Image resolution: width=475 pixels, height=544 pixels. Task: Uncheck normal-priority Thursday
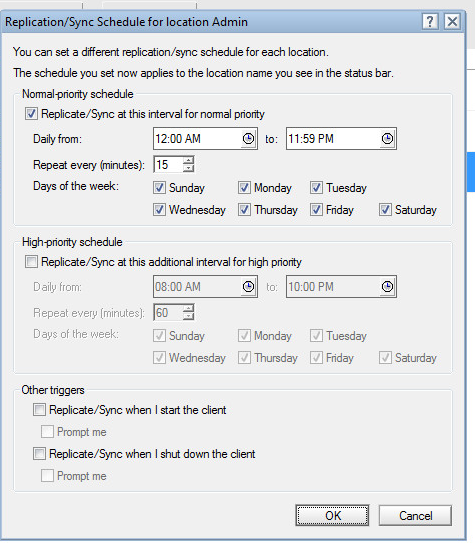click(244, 210)
